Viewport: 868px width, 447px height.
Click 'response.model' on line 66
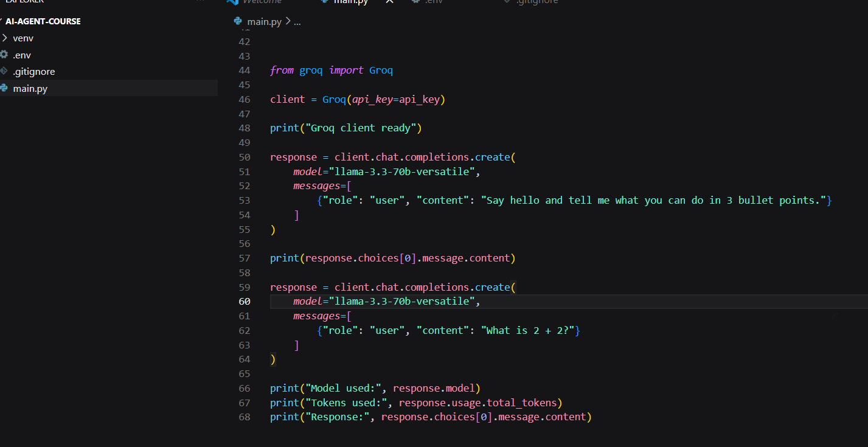point(434,388)
